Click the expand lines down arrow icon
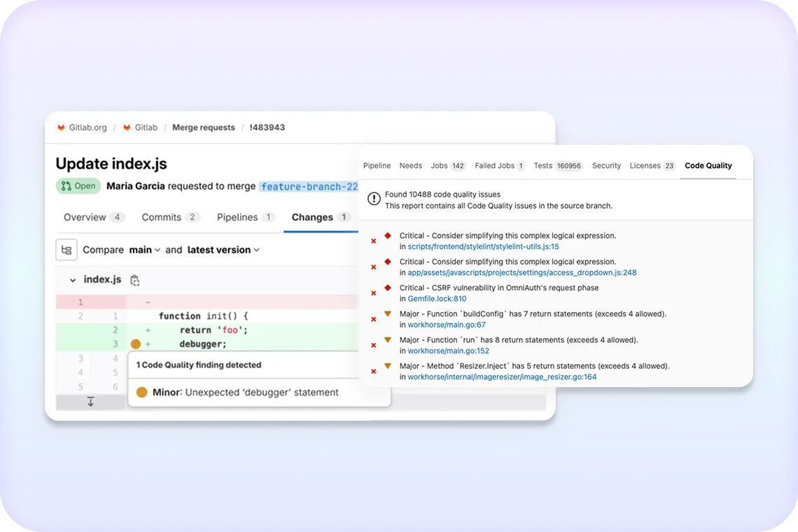Screen dimensions: 798x532 (x=90, y=402)
